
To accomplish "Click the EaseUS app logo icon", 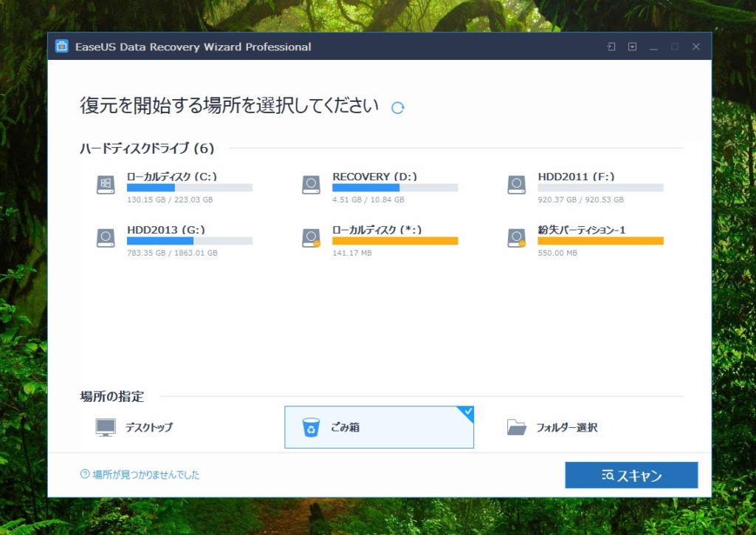I will [62, 47].
